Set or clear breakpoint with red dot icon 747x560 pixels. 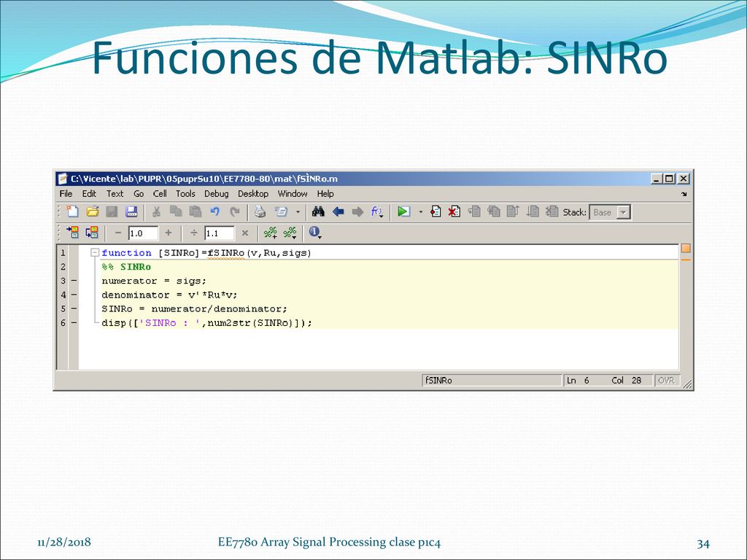point(436,211)
